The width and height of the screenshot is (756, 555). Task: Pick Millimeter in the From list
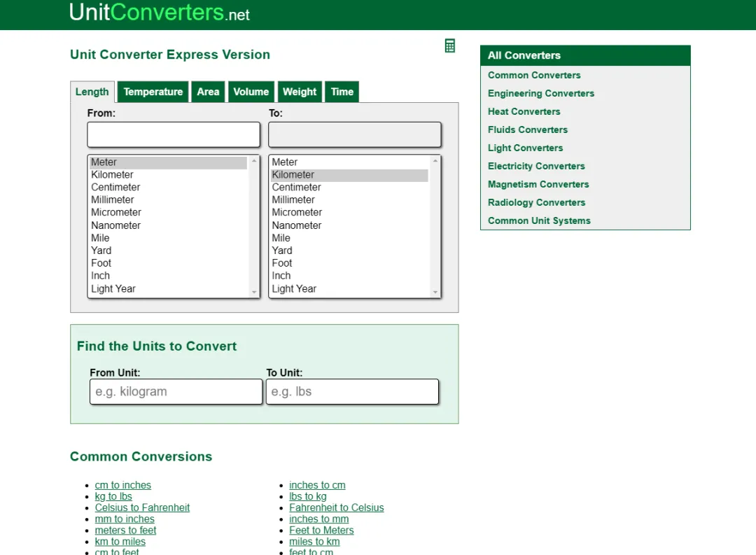point(168,199)
